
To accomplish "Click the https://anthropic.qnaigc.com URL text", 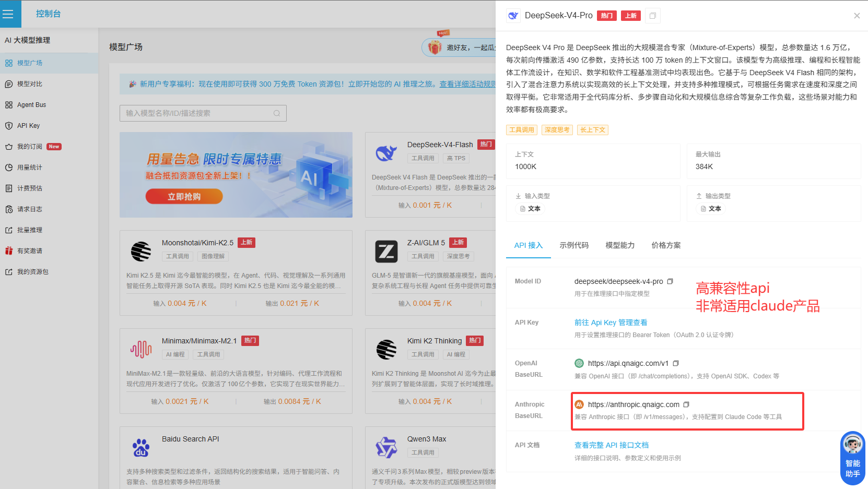I will (x=634, y=404).
